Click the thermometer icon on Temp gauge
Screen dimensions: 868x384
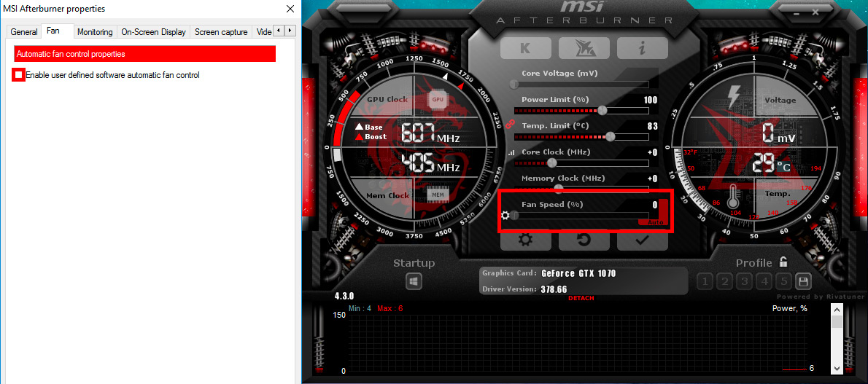tap(734, 195)
